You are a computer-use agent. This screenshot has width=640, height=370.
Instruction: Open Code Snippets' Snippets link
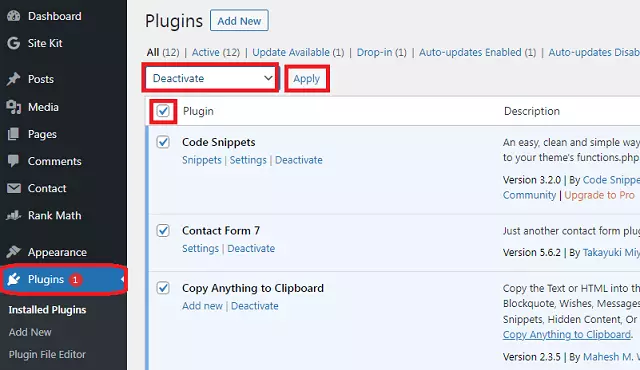tap(202, 160)
